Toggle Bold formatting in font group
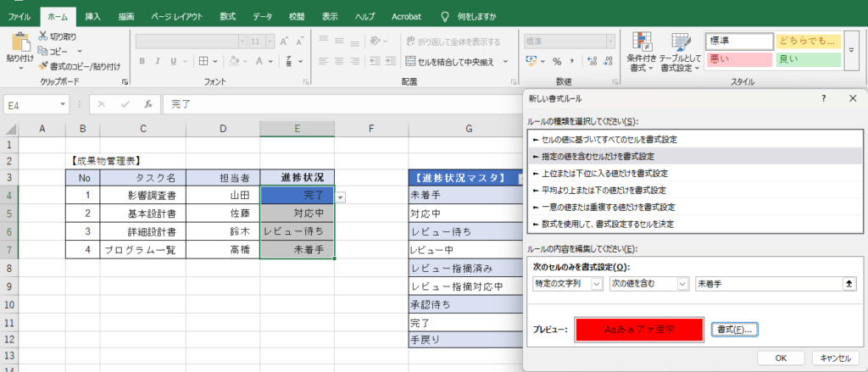 click(x=142, y=61)
